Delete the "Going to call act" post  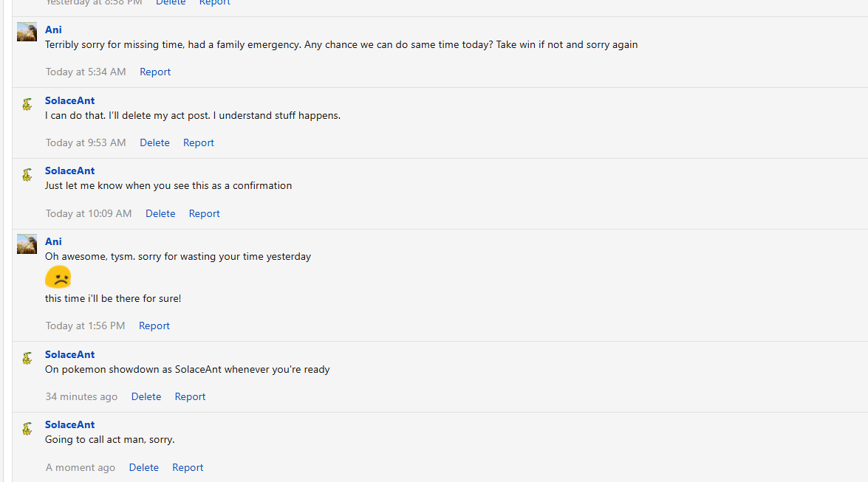(x=144, y=467)
